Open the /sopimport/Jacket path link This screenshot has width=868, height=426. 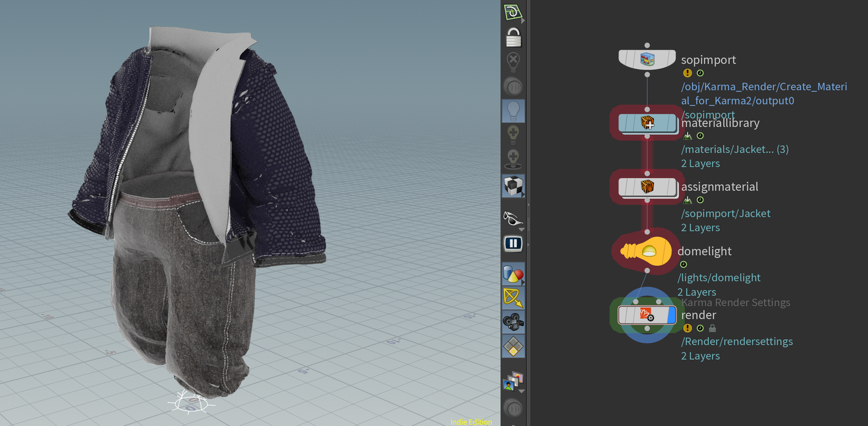coord(725,213)
